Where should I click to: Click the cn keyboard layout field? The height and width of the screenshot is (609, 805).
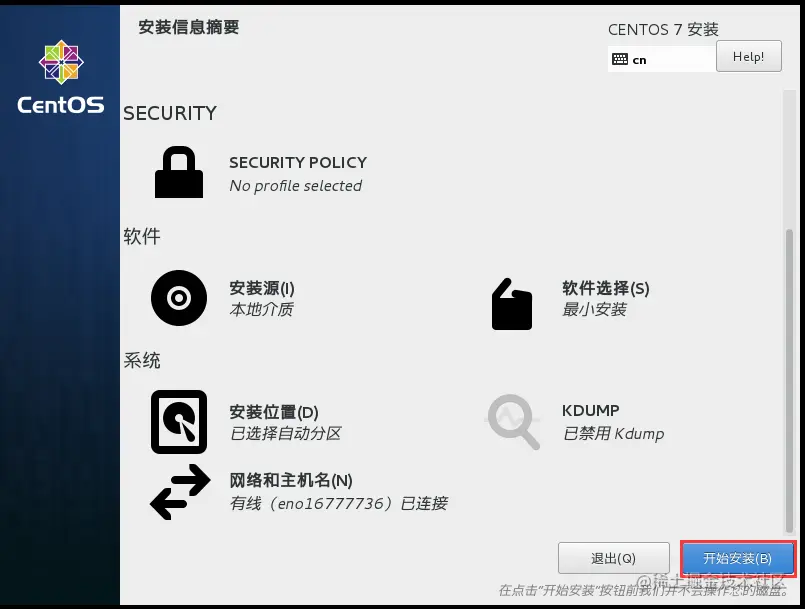tap(662, 60)
